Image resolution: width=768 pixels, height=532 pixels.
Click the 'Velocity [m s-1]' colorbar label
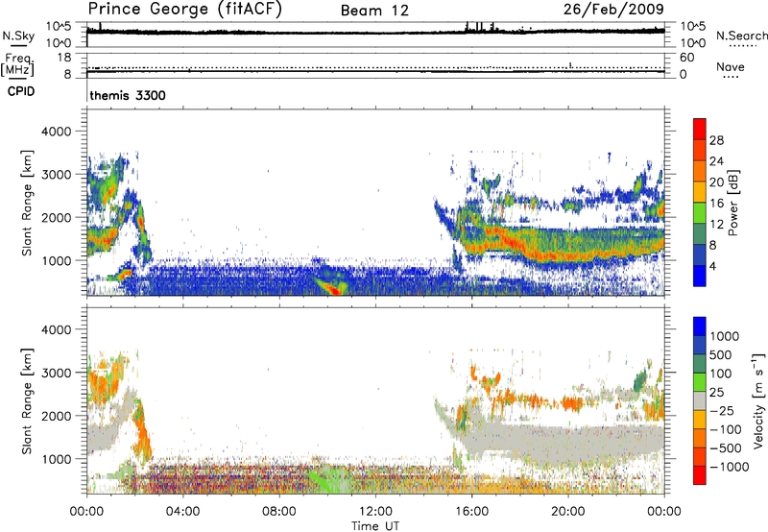[x=758, y=400]
